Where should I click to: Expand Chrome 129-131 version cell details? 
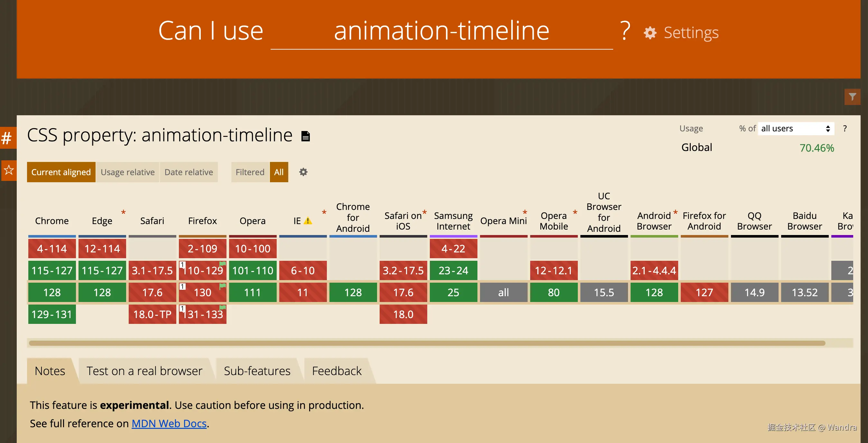52,314
